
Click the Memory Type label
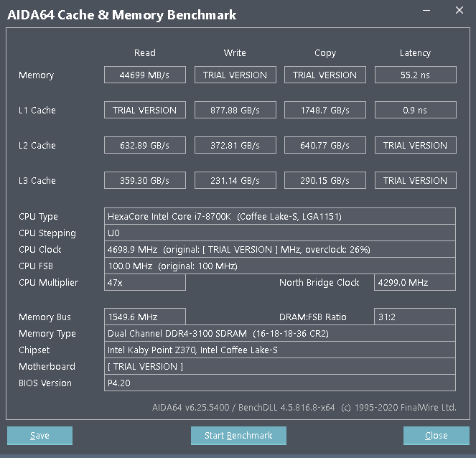pyautogui.click(x=47, y=334)
